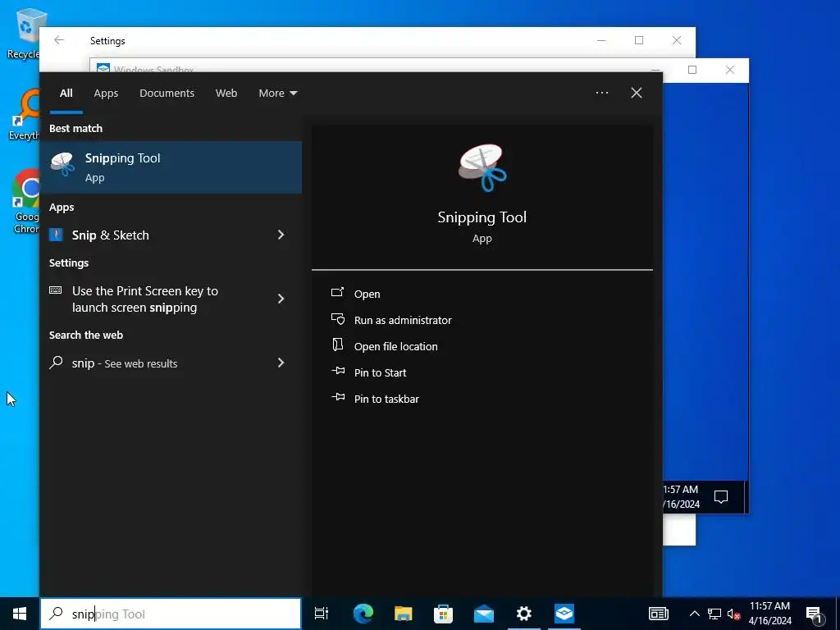
Task: Maximize the Windows Sandbox window
Action: (692, 70)
